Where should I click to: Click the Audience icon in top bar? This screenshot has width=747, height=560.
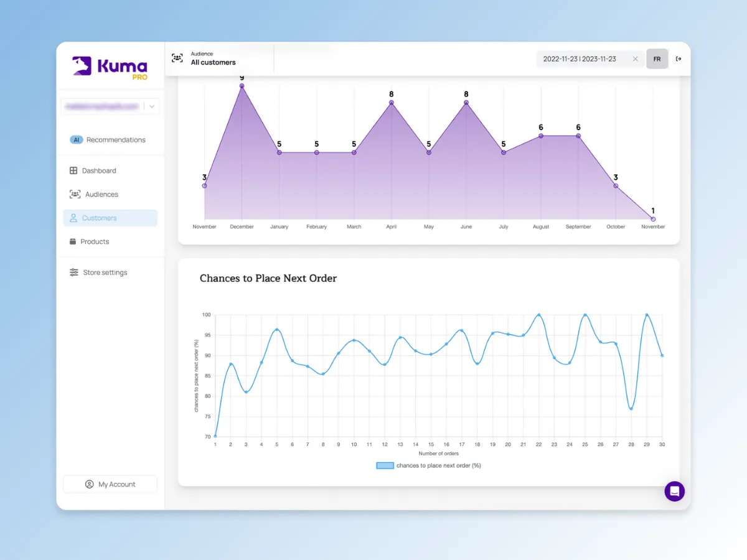177,58
